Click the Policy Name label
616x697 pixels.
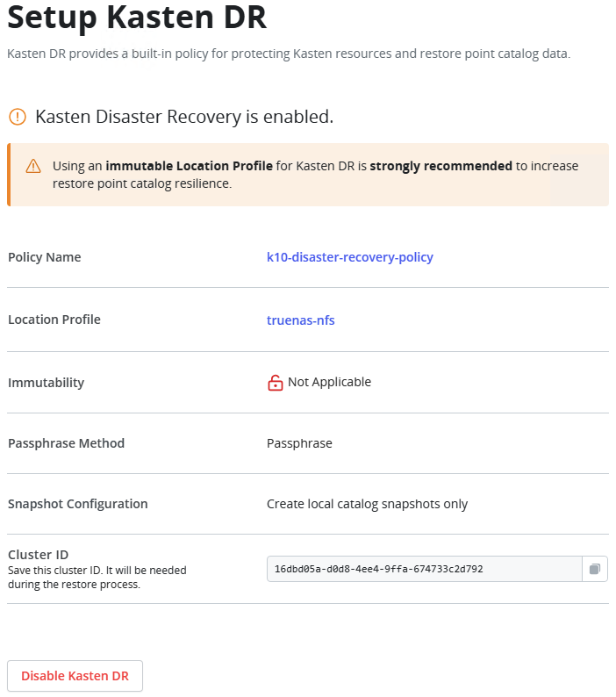45,257
